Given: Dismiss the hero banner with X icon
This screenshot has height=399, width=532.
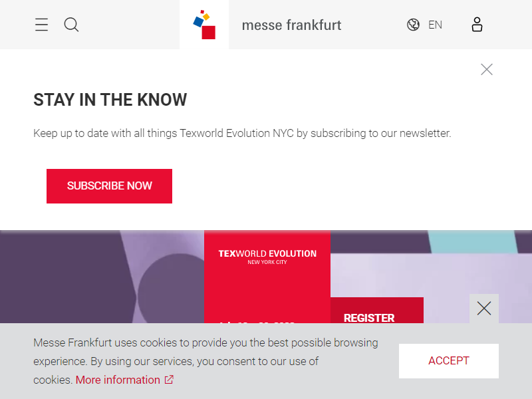Looking at the screenshot, I should pyautogui.click(x=484, y=309).
